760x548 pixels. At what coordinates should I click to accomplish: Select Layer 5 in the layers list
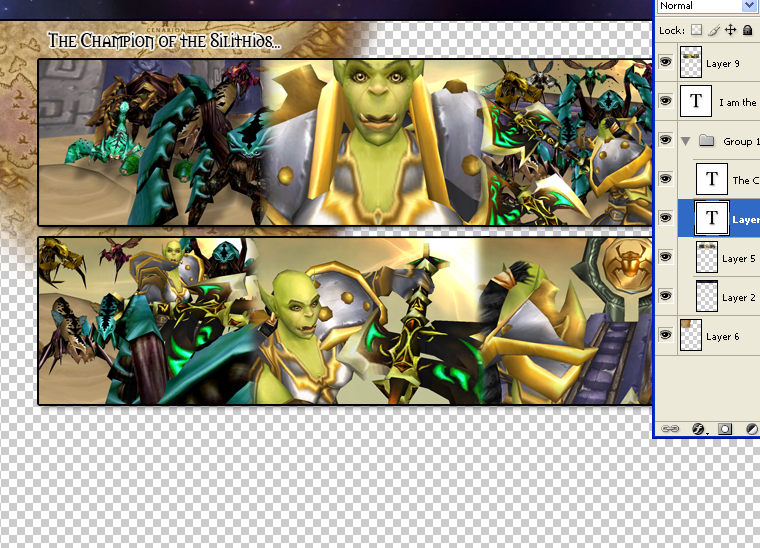pyautogui.click(x=738, y=258)
